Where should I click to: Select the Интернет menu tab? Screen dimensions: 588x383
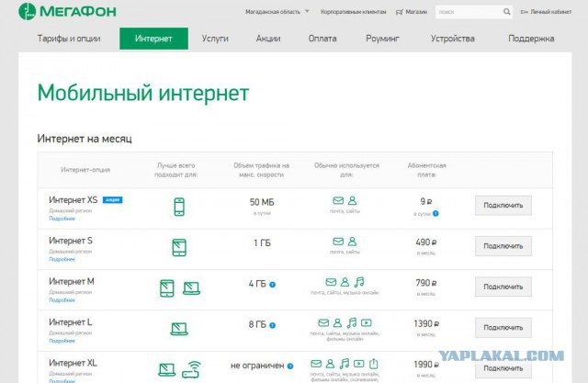click(153, 39)
